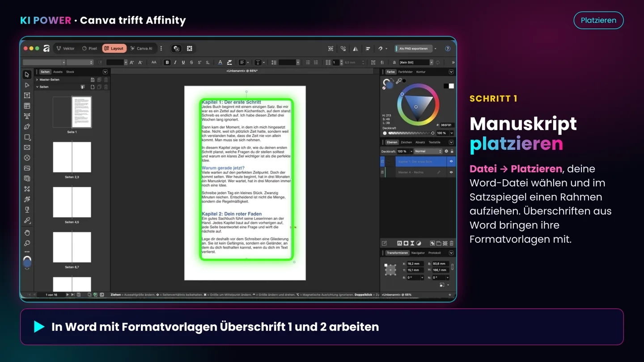Pick the Table tool
The height and width of the screenshot is (362, 644).
tap(27, 106)
